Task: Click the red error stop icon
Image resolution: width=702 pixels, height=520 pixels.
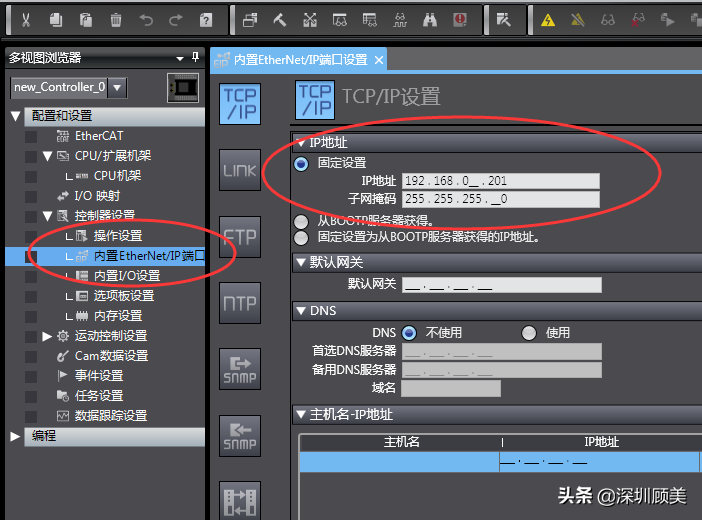Action: click(460, 20)
